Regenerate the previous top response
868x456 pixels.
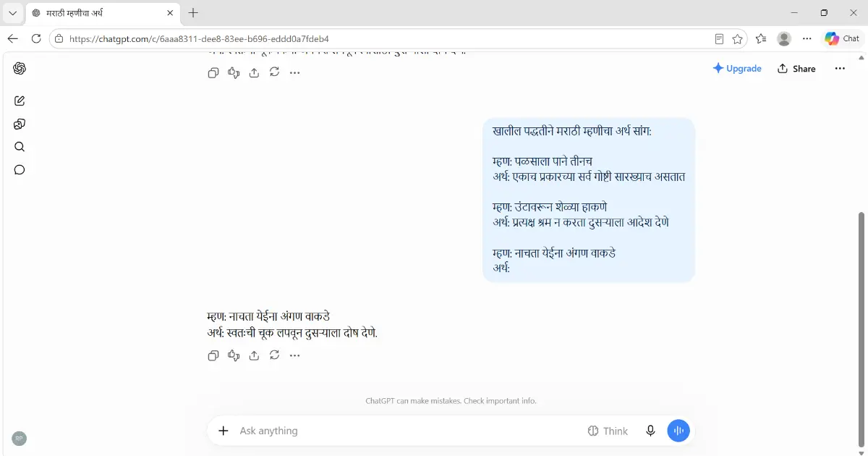[274, 72]
